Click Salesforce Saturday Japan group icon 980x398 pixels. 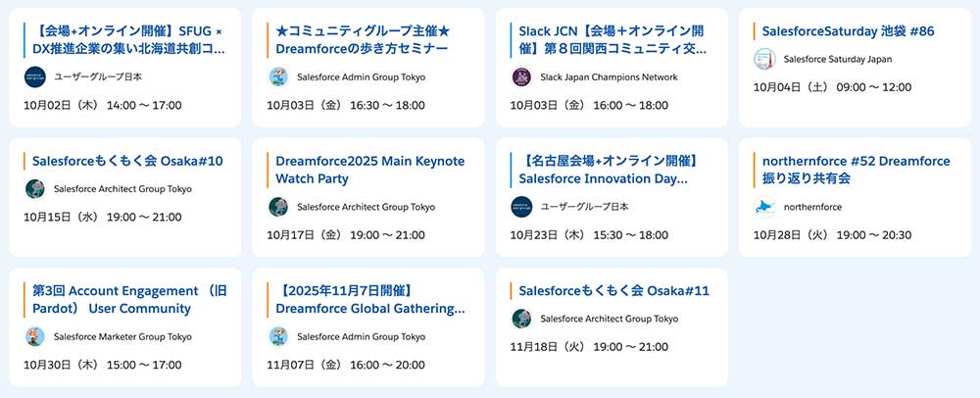(765, 59)
